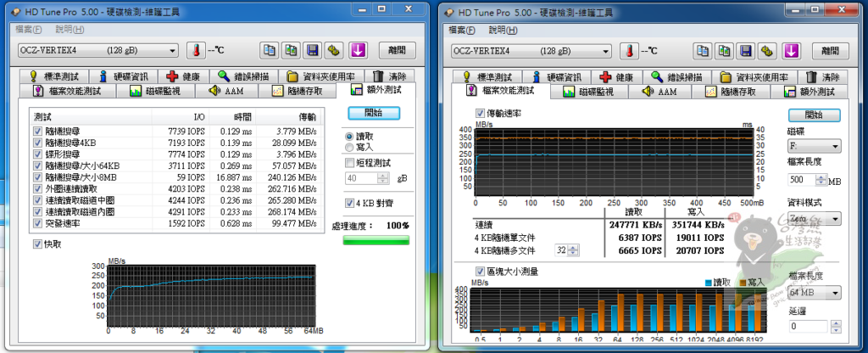The height and width of the screenshot is (353, 868).
Task: Switch to AAM tab in left window
Action: click(225, 91)
